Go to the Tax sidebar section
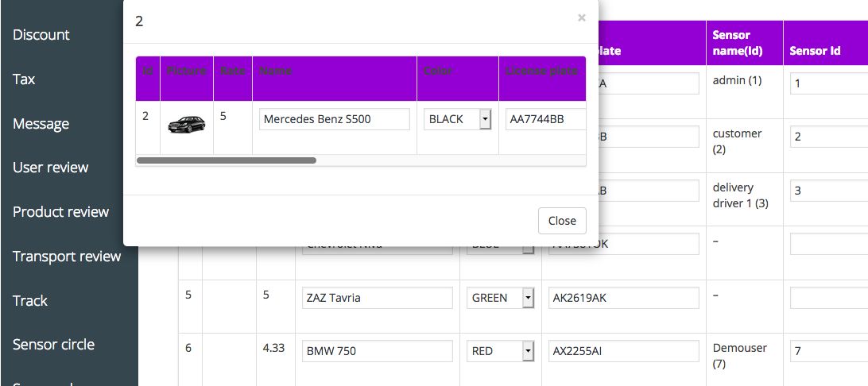The width and height of the screenshot is (868, 386). coord(24,79)
